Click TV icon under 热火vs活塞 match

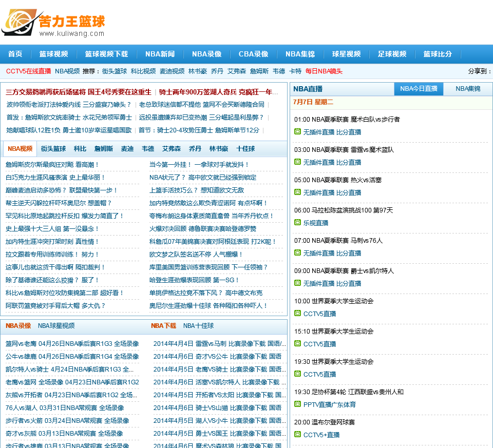point(297,192)
